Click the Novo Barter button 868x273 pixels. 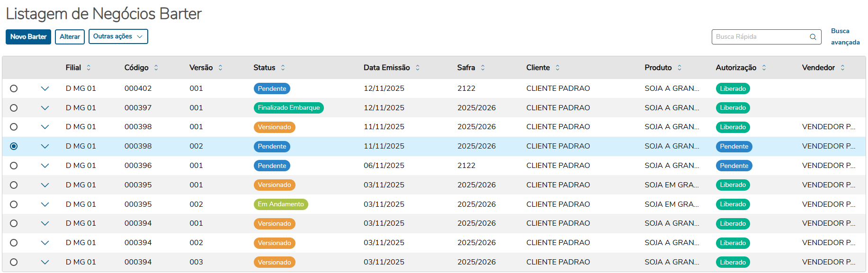click(x=28, y=36)
